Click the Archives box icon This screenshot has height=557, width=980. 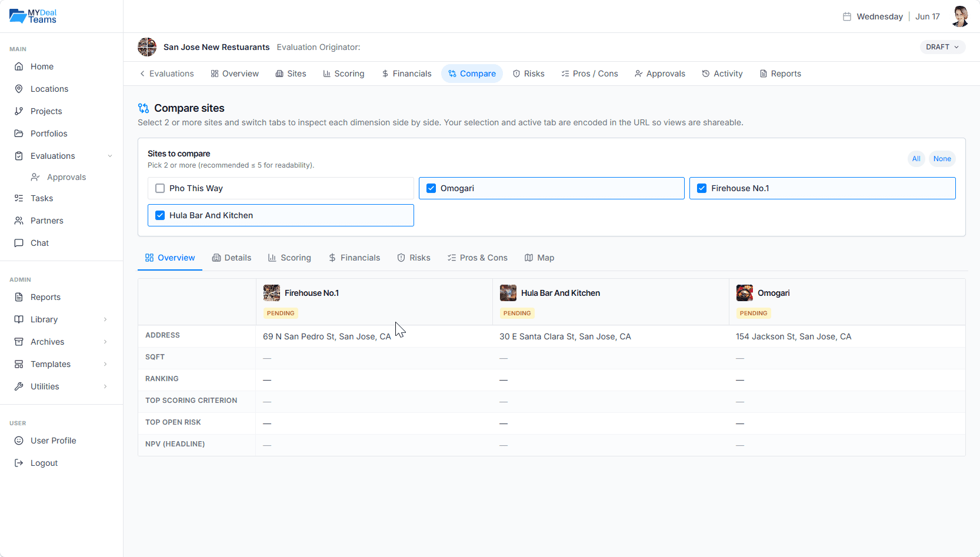click(x=19, y=342)
